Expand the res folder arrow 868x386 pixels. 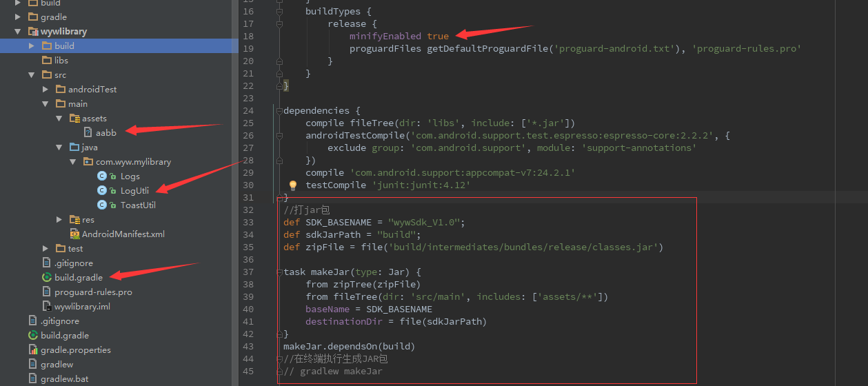click(x=59, y=219)
